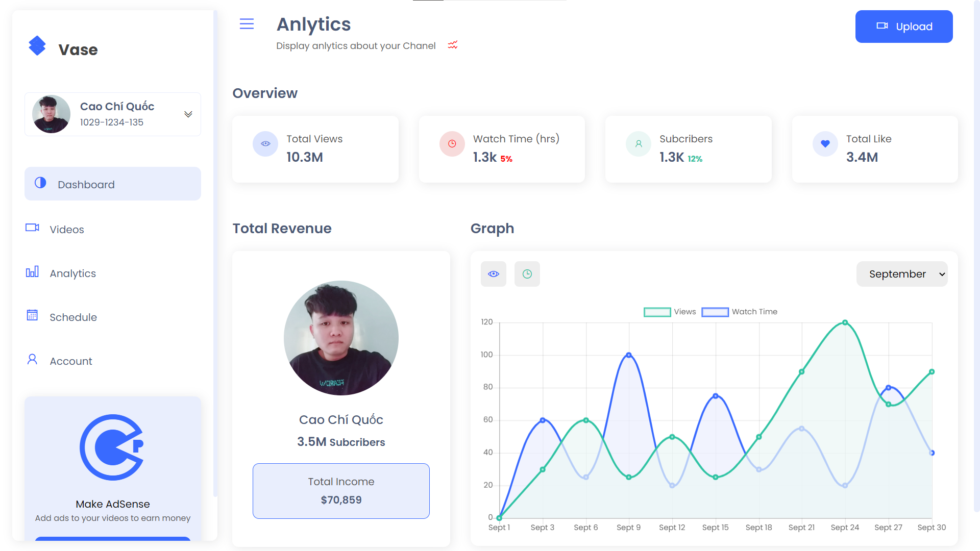Click the Analytics sidebar icon
Viewport: 980px width, 551px height.
[32, 272]
